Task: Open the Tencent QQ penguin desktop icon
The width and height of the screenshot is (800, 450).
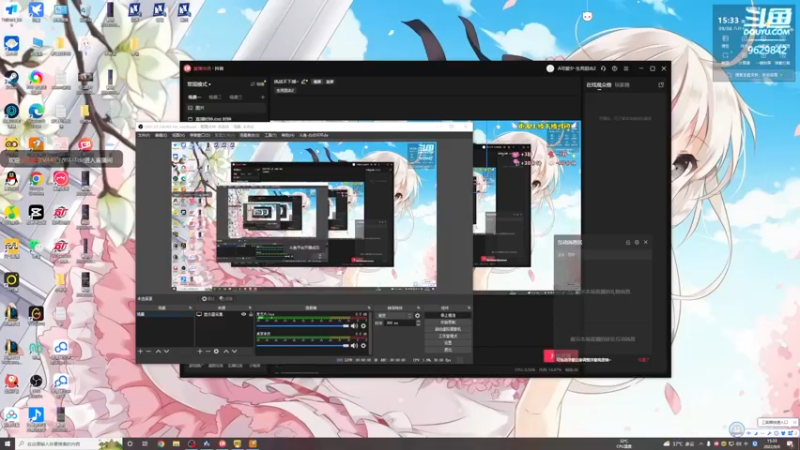Action: point(11,181)
